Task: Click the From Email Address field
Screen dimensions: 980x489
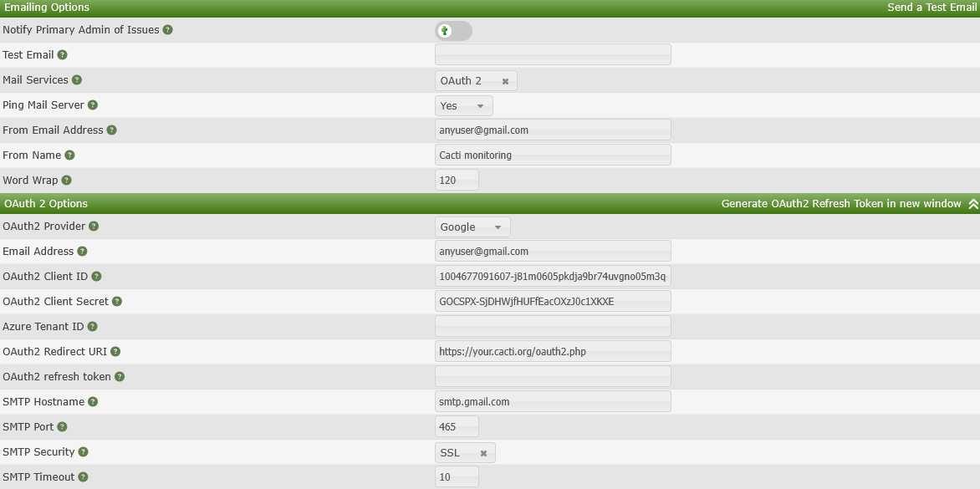Action: [x=553, y=130]
